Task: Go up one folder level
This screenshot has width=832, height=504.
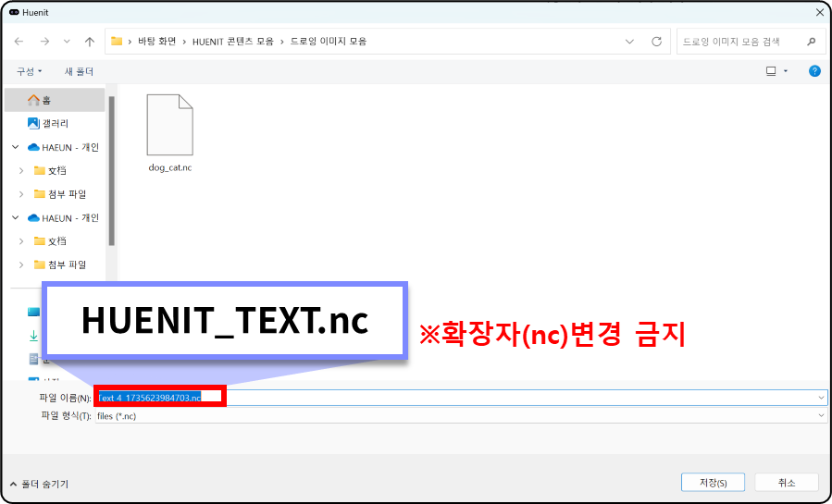Action: [x=89, y=42]
